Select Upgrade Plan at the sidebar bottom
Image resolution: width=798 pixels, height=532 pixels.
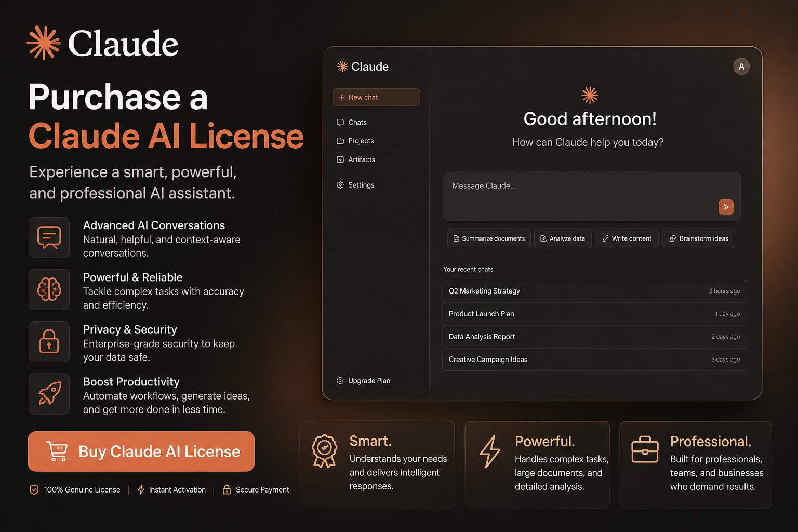coord(363,381)
